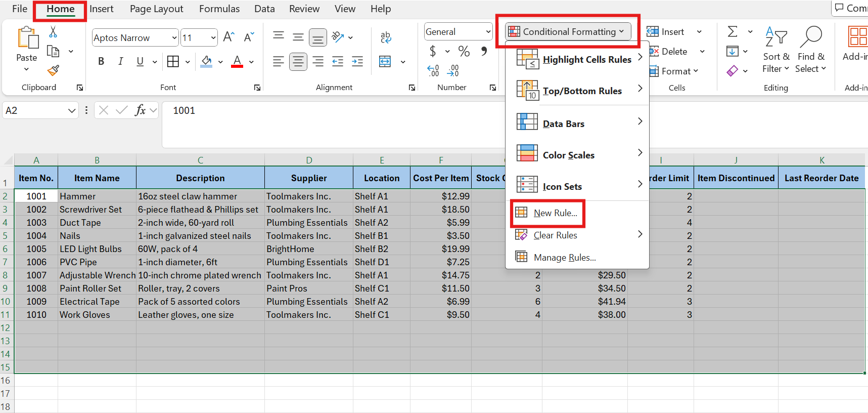This screenshot has width=868, height=413.
Task: Open the font name dropdown Aptos Narrow
Action: (174, 37)
